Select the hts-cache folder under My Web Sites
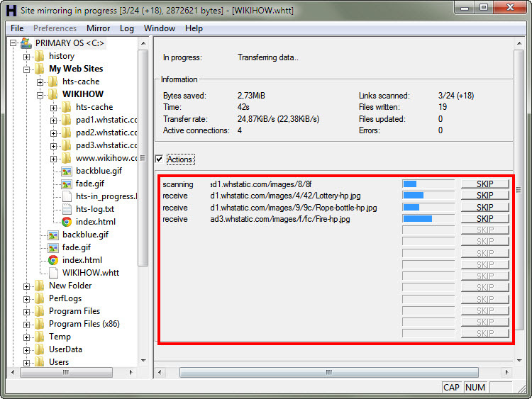This screenshot has width=532, height=399. (81, 82)
